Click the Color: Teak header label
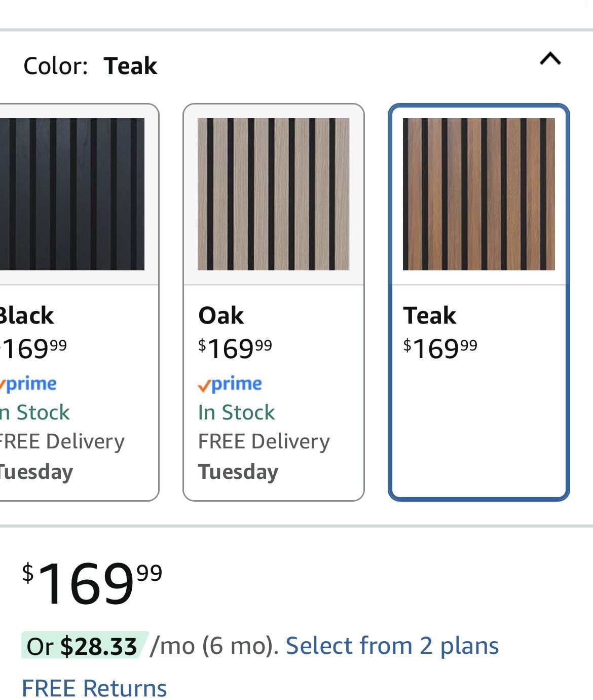 (90, 66)
